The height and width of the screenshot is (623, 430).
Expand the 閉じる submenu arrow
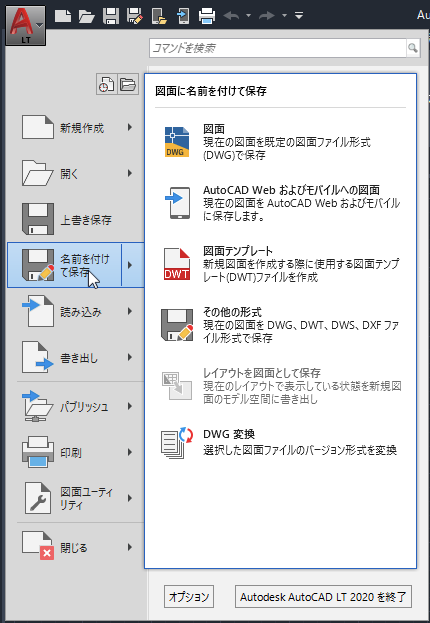[x=130, y=547]
